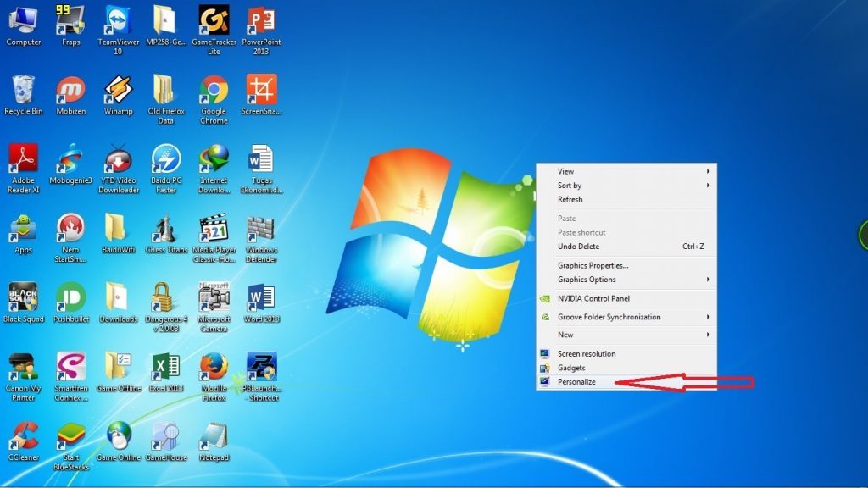Click the Apps desktop icon
This screenshot has width=868, height=488.
click(x=23, y=228)
